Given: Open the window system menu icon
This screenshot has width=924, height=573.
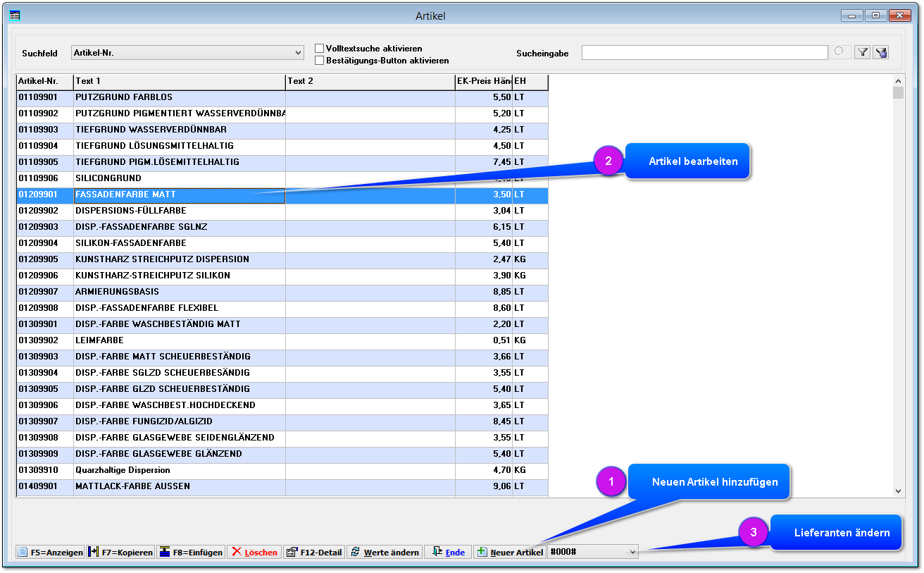Looking at the screenshot, I should (15, 16).
